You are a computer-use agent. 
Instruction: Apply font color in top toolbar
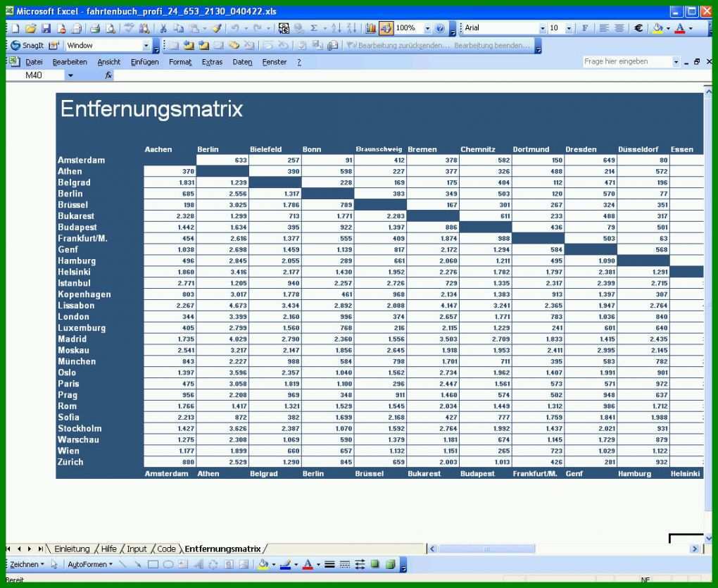[x=680, y=28]
